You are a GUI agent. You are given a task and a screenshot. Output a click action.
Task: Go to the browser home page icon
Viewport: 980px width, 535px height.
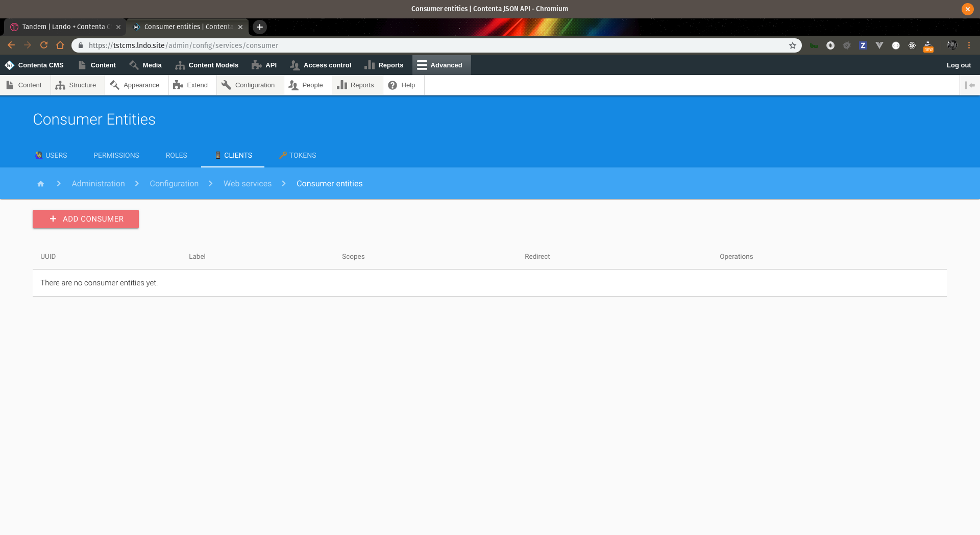[x=60, y=45]
